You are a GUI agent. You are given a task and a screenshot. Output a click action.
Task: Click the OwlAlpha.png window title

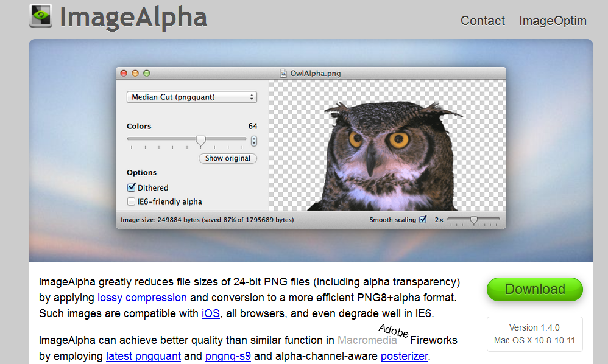tap(315, 73)
